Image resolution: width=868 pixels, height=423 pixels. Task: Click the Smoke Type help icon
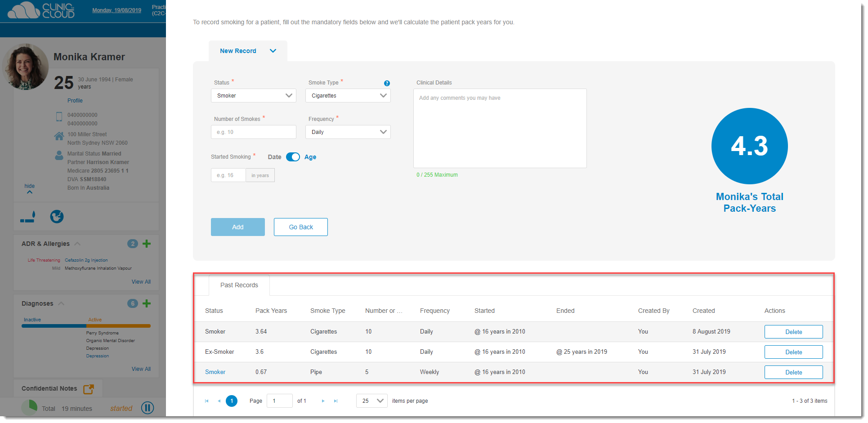point(387,83)
